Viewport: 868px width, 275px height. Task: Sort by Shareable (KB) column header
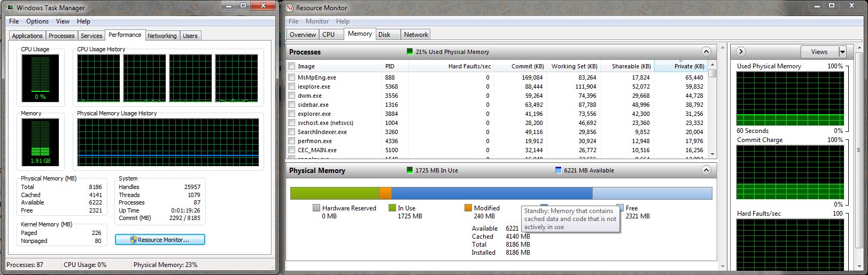[627, 66]
